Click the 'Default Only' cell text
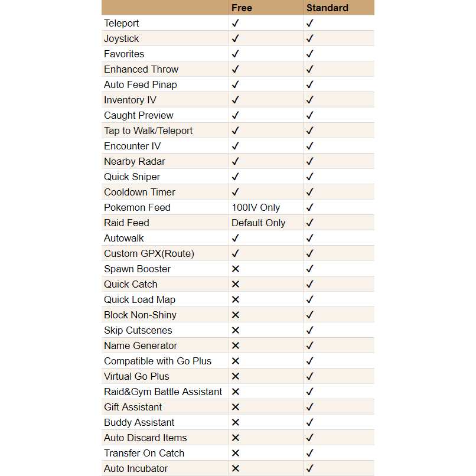This screenshot has width=476, height=476. click(x=258, y=223)
